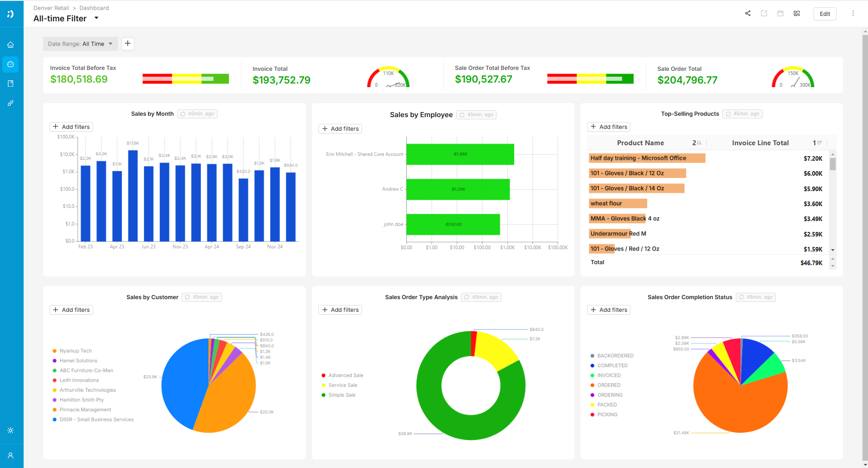The height and width of the screenshot is (468, 868).
Task: Click the dashboard gauge icon in sidebar
Action: pyautogui.click(x=10, y=64)
